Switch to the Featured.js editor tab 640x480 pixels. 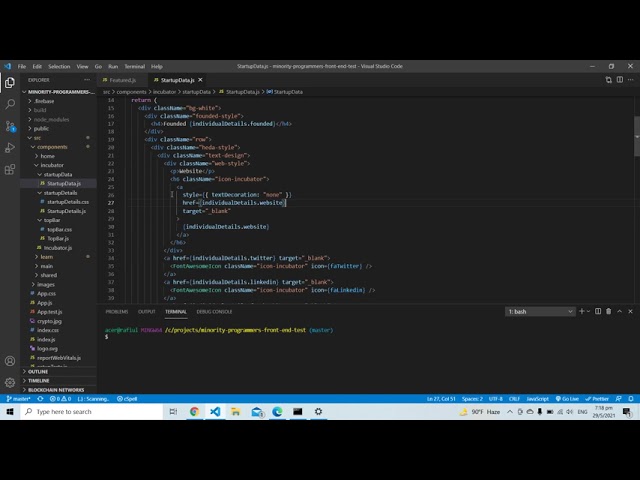pos(122,80)
